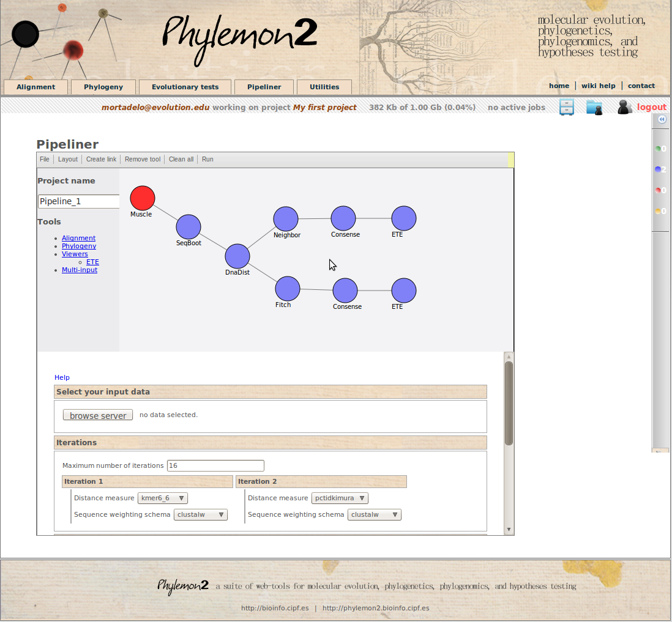Open Iteration 2 Distance measure dropdown

340,498
